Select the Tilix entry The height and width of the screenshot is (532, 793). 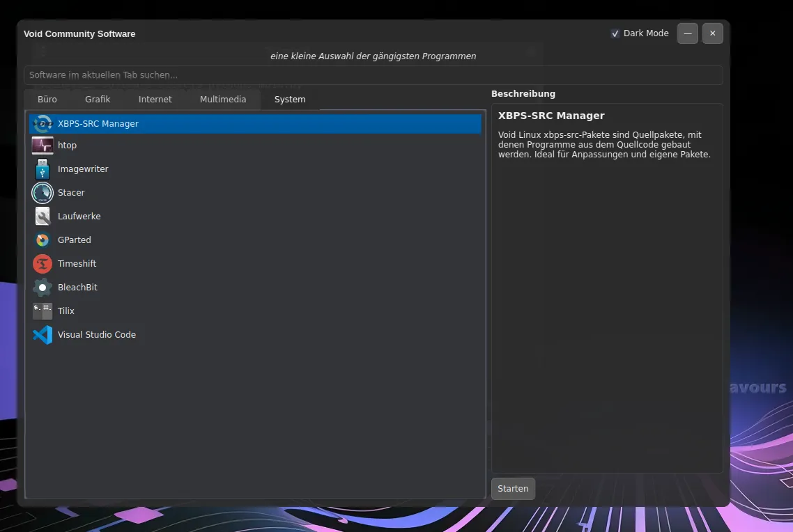point(256,311)
